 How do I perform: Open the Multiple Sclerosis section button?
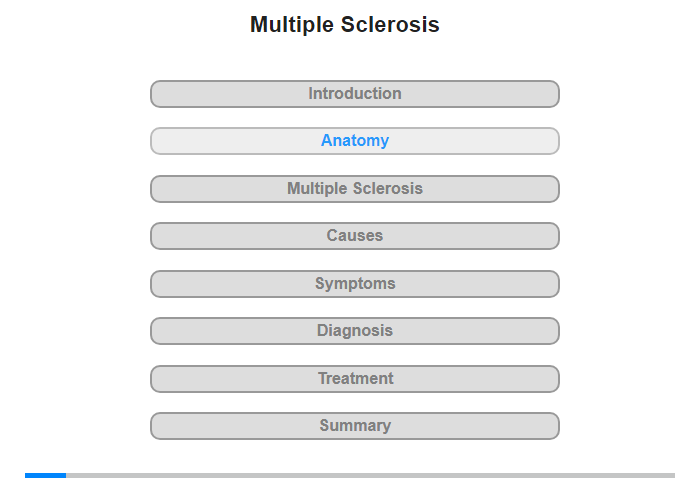[354, 189]
